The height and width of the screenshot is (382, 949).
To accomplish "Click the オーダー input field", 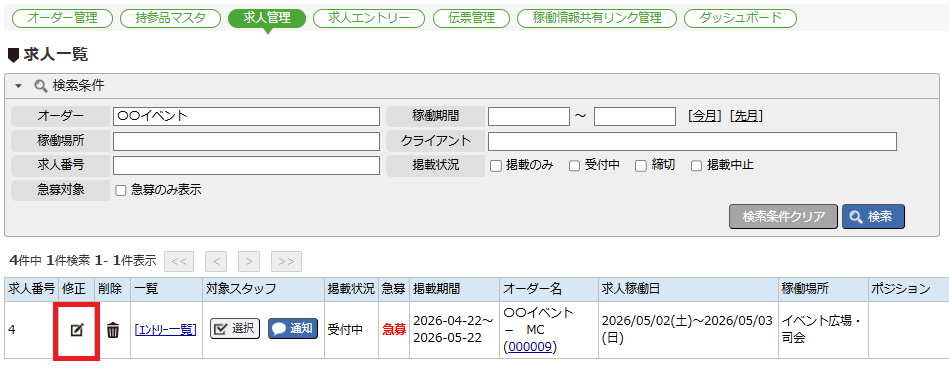I will tap(246, 116).
